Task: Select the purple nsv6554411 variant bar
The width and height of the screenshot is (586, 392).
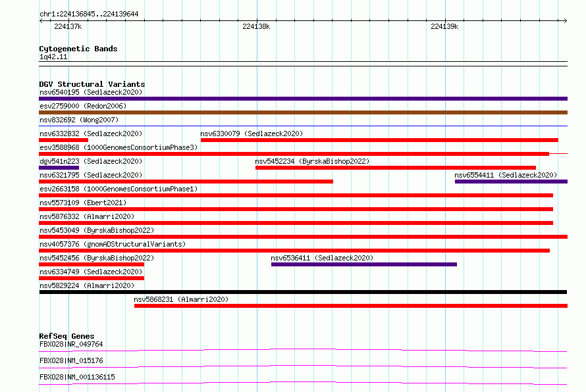Action: (x=511, y=182)
